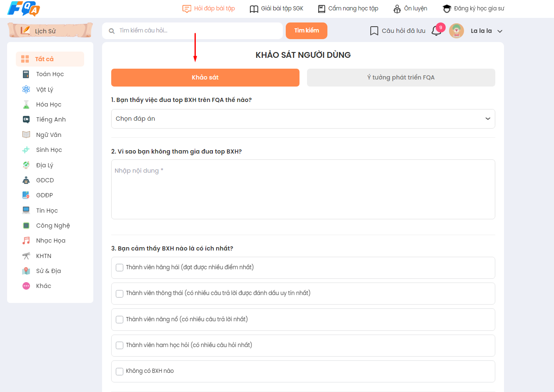Tick the 'Thành viên thông thái' checkbox
Viewport: 554px width, 392px height.
point(120,293)
